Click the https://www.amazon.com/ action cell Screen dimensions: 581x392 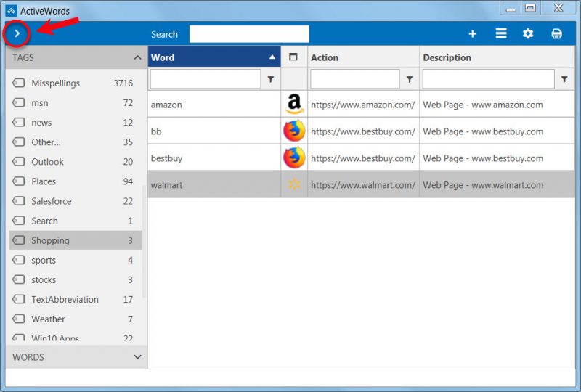[363, 105]
